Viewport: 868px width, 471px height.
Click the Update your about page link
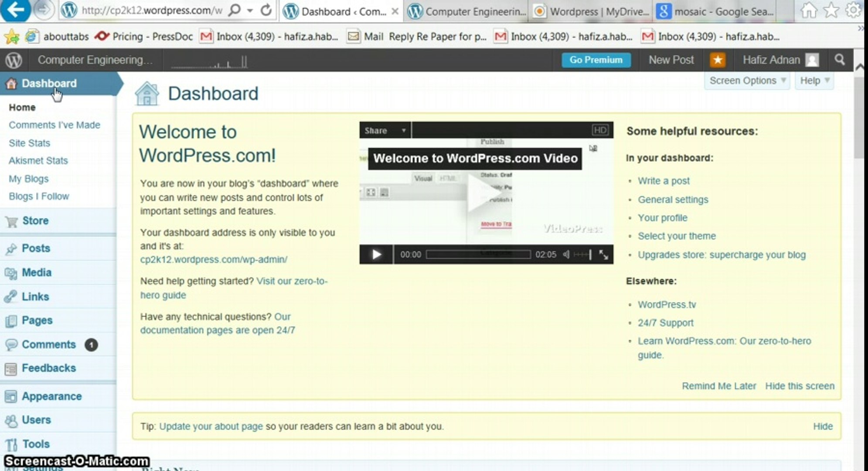tap(211, 427)
